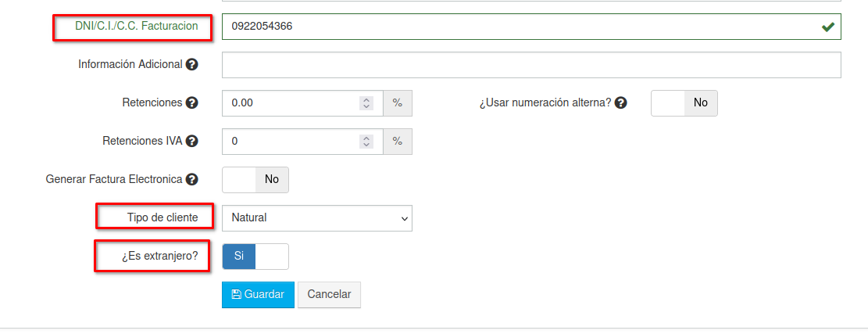The width and height of the screenshot is (868, 334).
Task: Click green validation checkmark in DNI field
Action: click(x=828, y=27)
